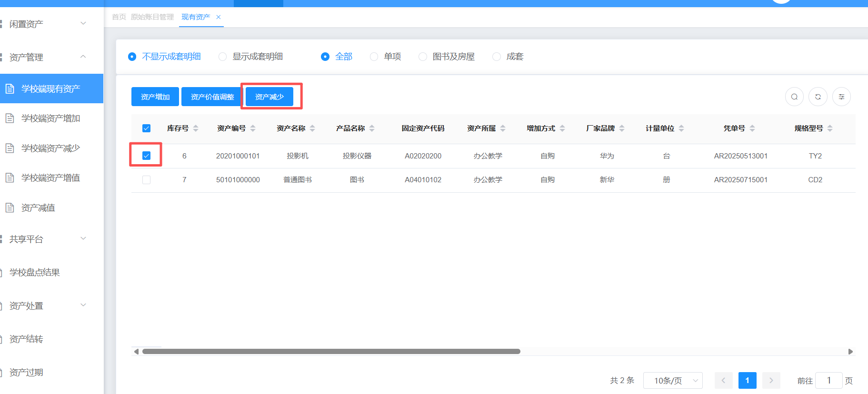Viewport: 868px width, 394px height.
Task: Switch to 原始账目管理 tab
Action: (152, 17)
